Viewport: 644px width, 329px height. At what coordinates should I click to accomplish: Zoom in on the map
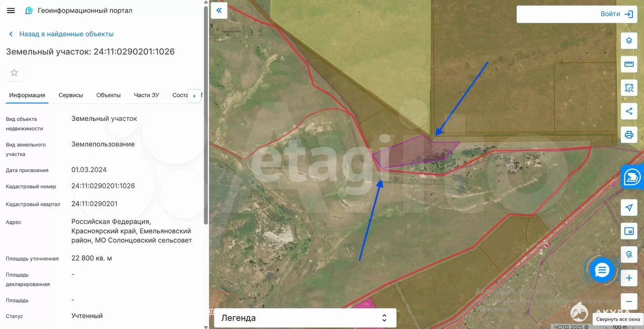point(629,278)
